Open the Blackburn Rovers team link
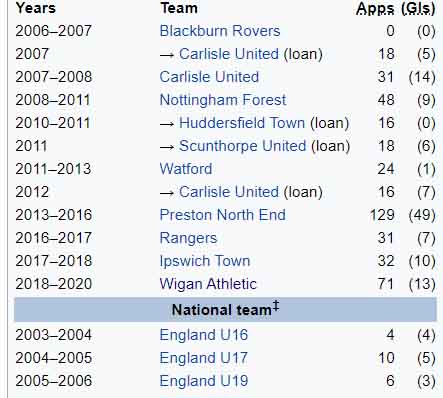The image size is (443, 398). tap(220, 31)
